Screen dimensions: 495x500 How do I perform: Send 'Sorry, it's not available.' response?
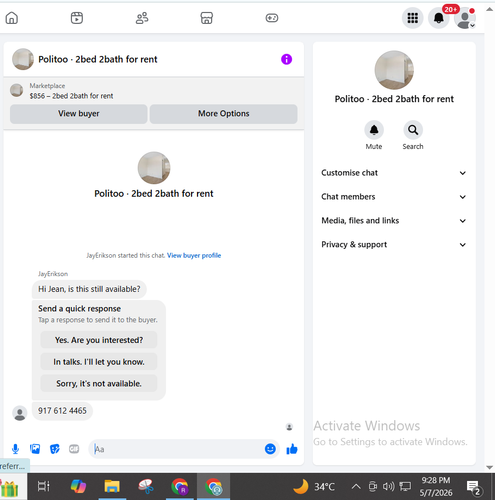(99, 383)
